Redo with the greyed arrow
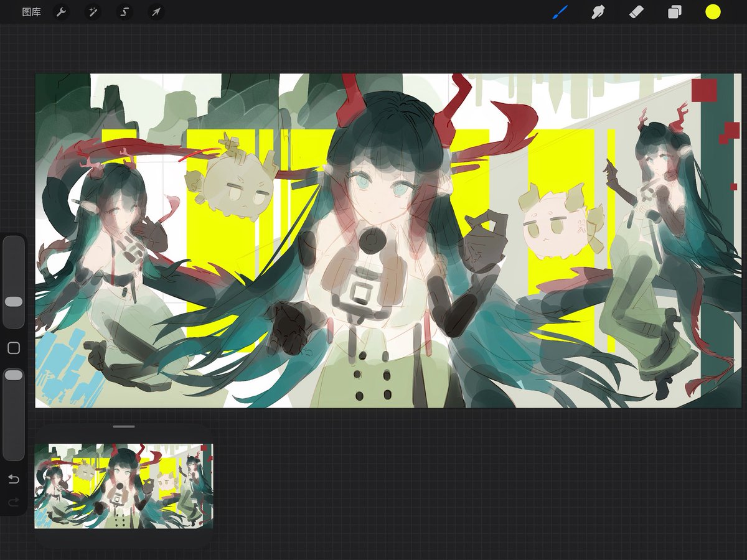Viewport: 747px width, 560px height. point(13,502)
